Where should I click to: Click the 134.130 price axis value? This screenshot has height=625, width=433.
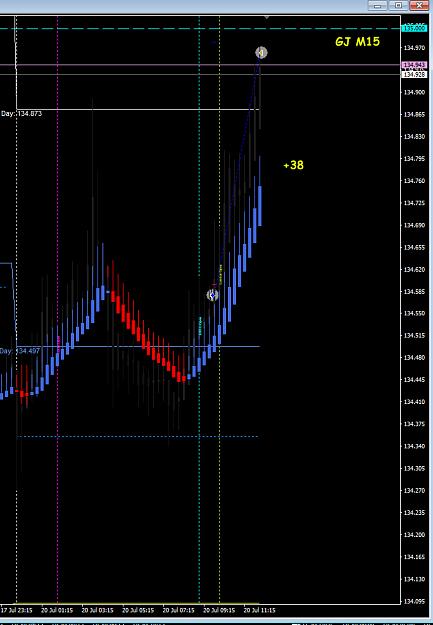414,579
